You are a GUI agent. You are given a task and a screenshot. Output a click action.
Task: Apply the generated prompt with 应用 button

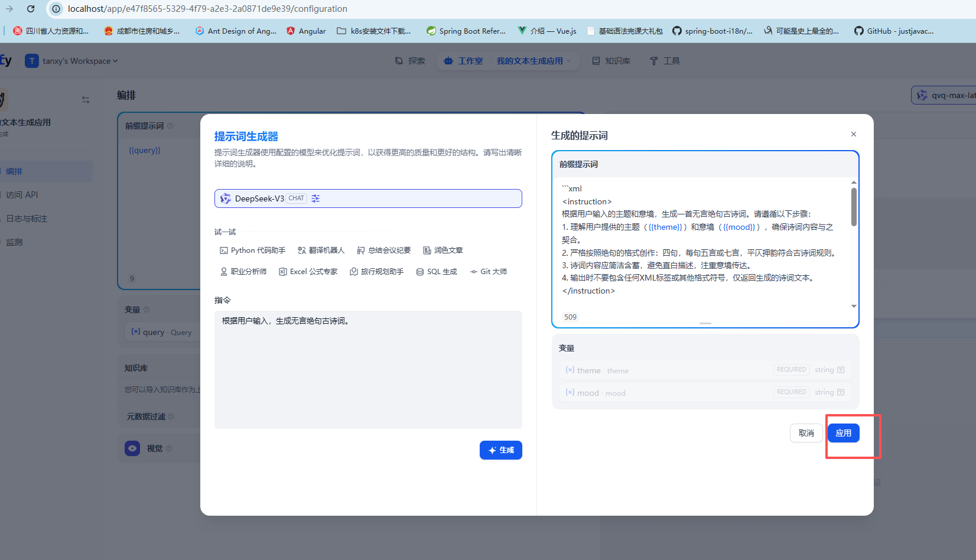click(843, 432)
